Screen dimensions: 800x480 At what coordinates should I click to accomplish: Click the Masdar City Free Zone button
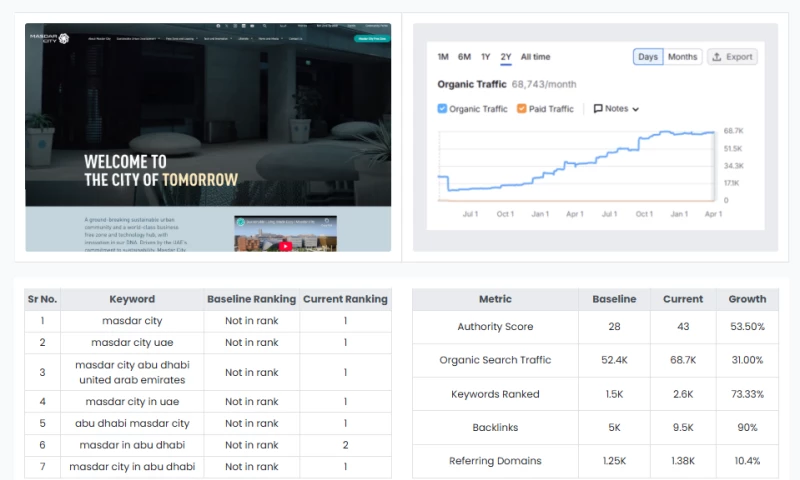(x=371, y=39)
